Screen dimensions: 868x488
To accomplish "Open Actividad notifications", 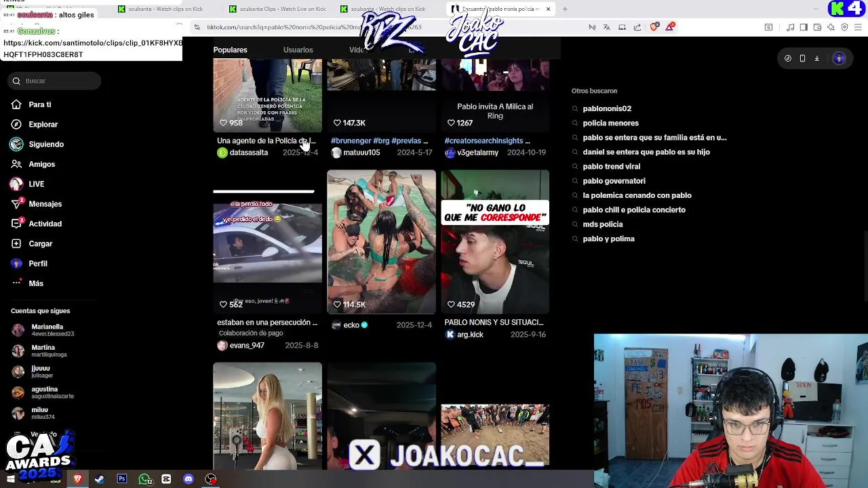I will [x=45, y=224].
